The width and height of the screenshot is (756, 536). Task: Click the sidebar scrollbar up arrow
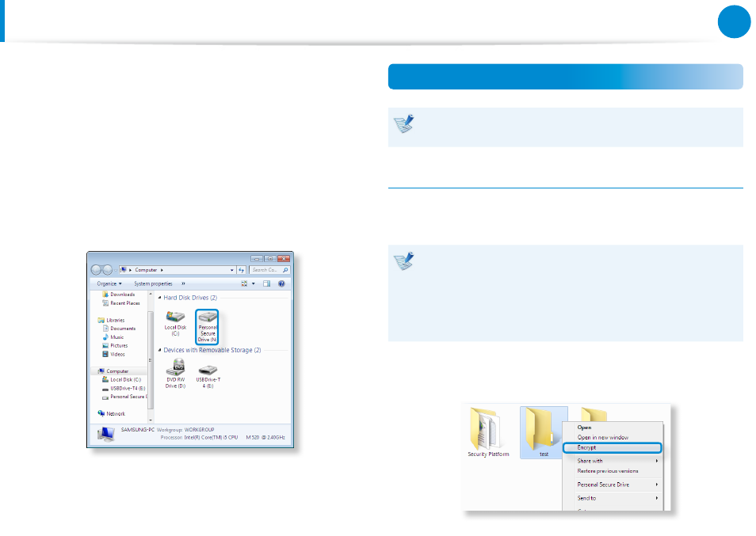(x=151, y=294)
